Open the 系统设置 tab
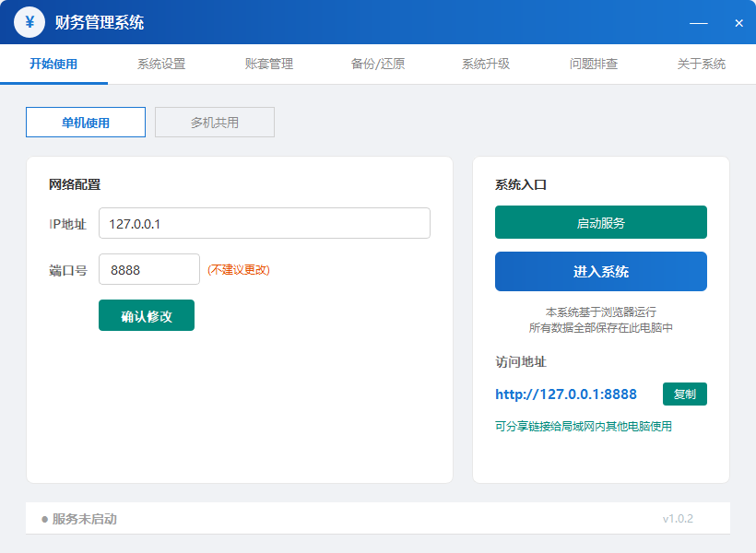756x553 pixels. coord(161,64)
